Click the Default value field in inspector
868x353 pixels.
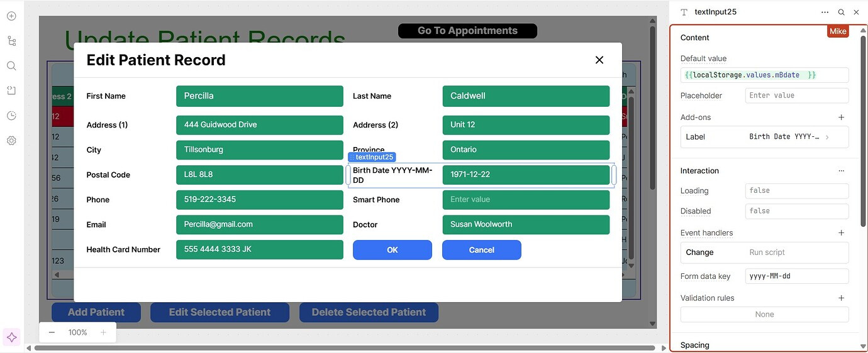click(764, 75)
